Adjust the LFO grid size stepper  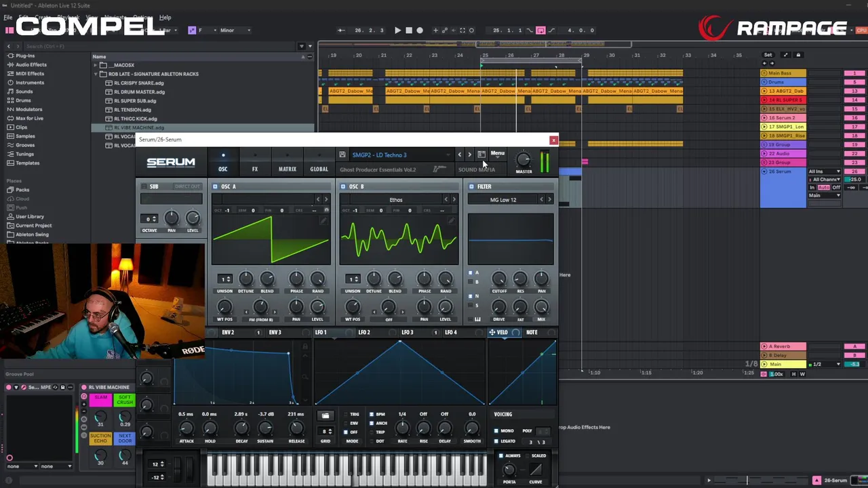[x=326, y=432]
